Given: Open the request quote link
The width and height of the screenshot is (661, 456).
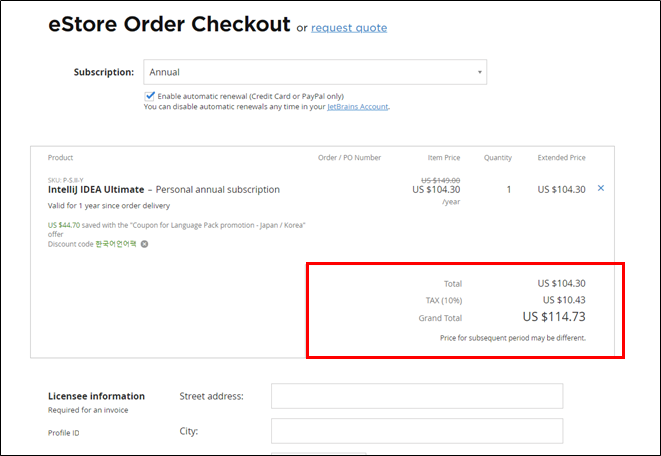Looking at the screenshot, I should 349,28.
